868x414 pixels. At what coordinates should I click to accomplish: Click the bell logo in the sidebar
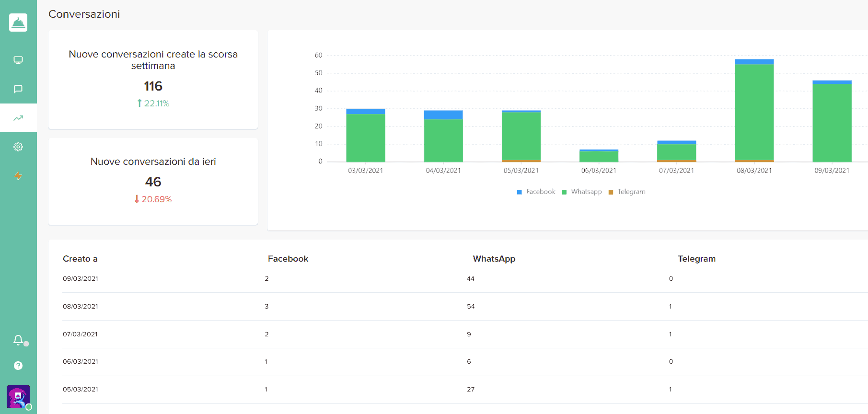pos(18,23)
